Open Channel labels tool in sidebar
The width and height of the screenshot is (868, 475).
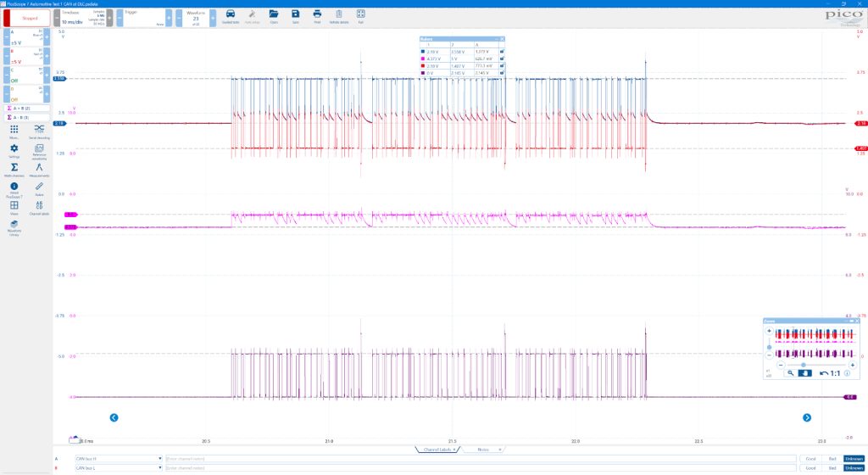coord(39,208)
